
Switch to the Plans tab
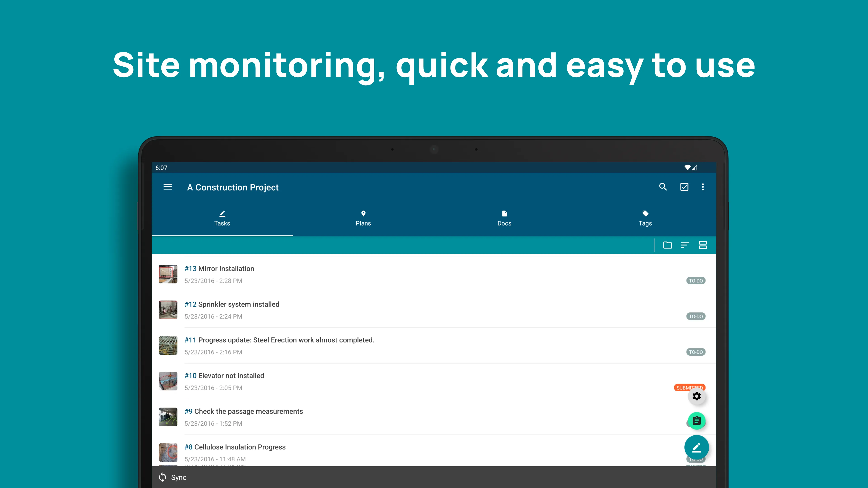click(x=363, y=218)
